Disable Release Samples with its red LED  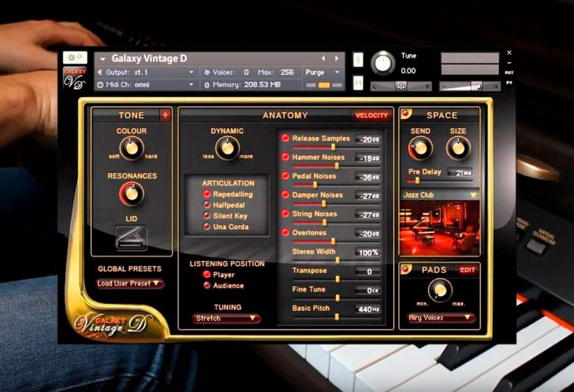[285, 138]
